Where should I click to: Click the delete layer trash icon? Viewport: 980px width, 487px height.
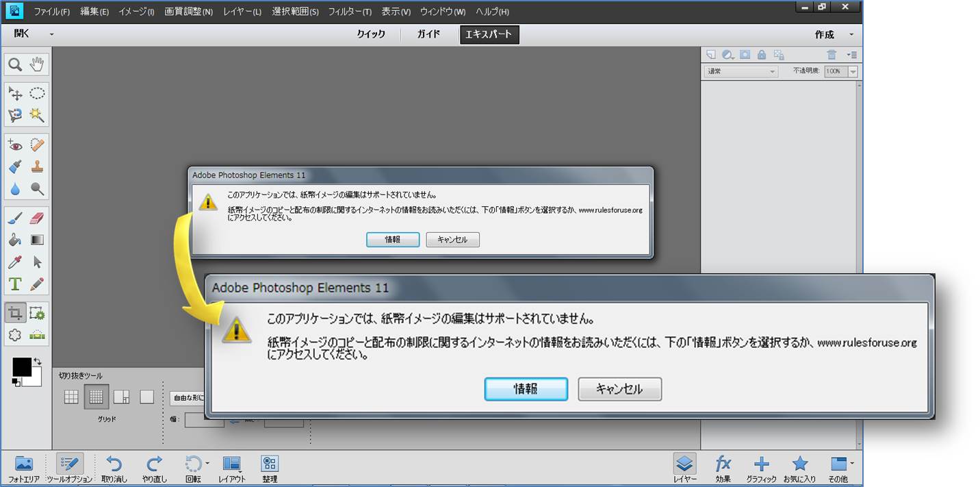831,55
